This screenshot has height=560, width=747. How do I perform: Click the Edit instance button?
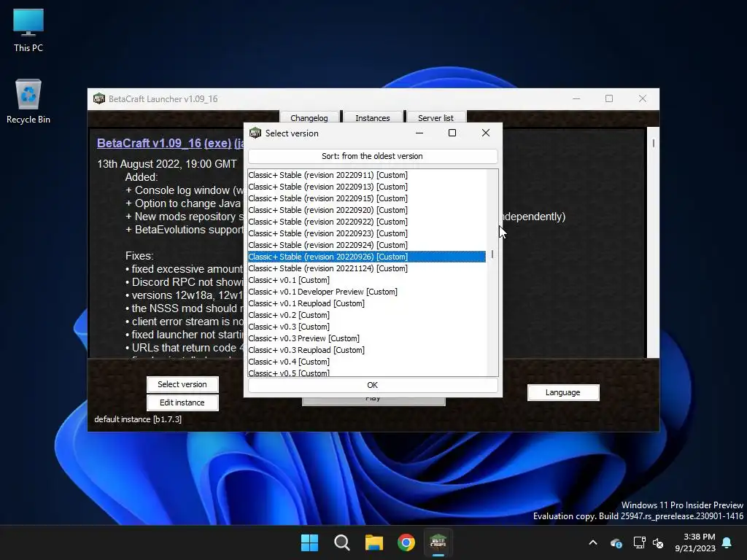(x=182, y=402)
